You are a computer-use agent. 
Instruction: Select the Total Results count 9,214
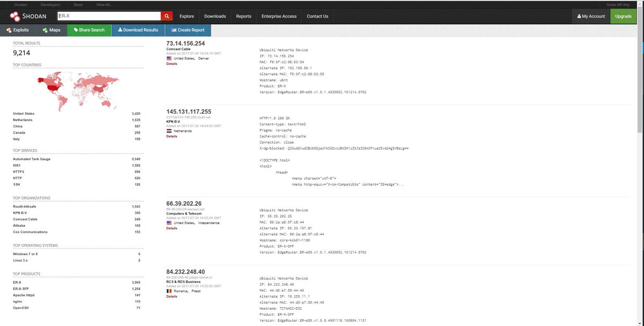21,53
